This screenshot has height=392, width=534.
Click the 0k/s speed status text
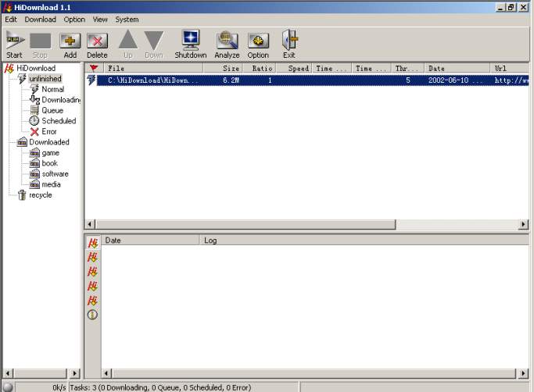tap(59, 387)
